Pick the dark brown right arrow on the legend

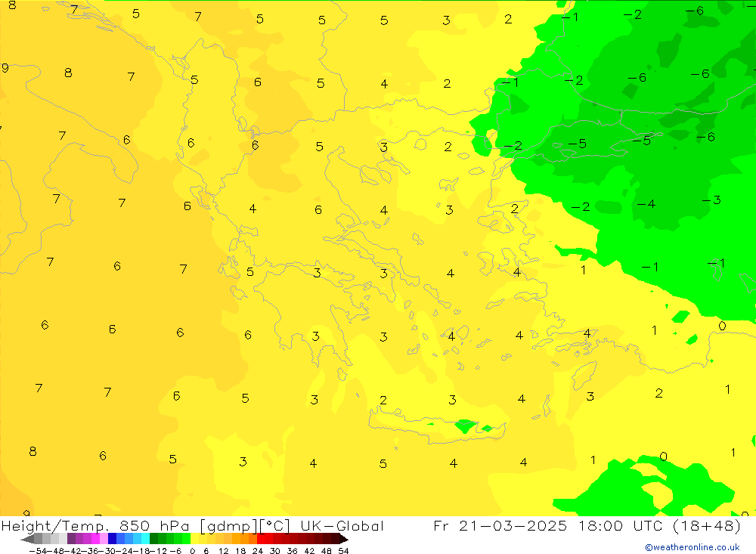tap(344, 539)
